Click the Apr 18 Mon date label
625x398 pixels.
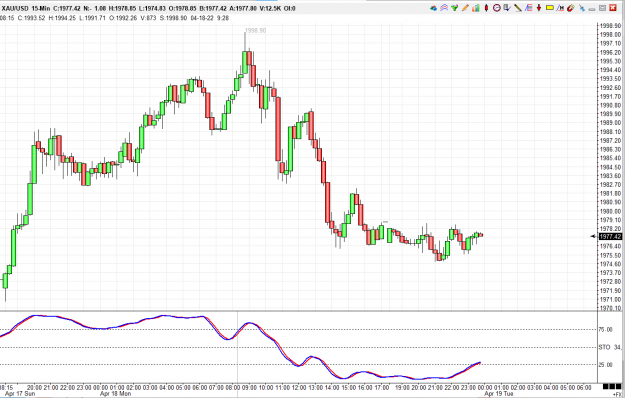point(115,394)
